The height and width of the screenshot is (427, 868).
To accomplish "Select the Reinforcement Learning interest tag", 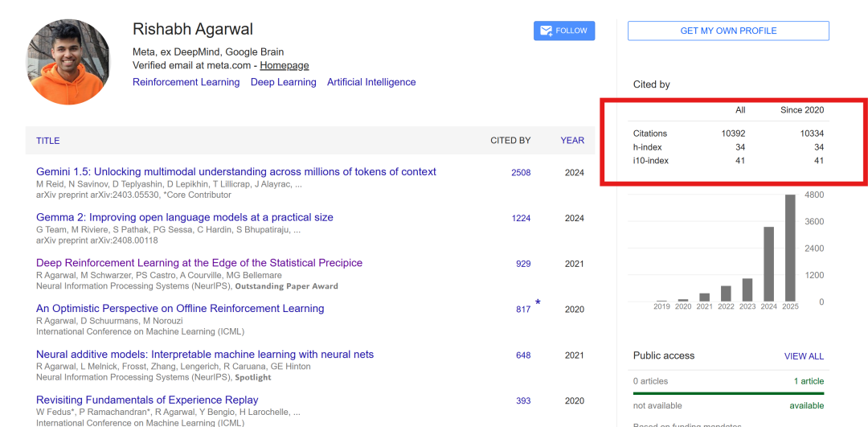I will (186, 82).
